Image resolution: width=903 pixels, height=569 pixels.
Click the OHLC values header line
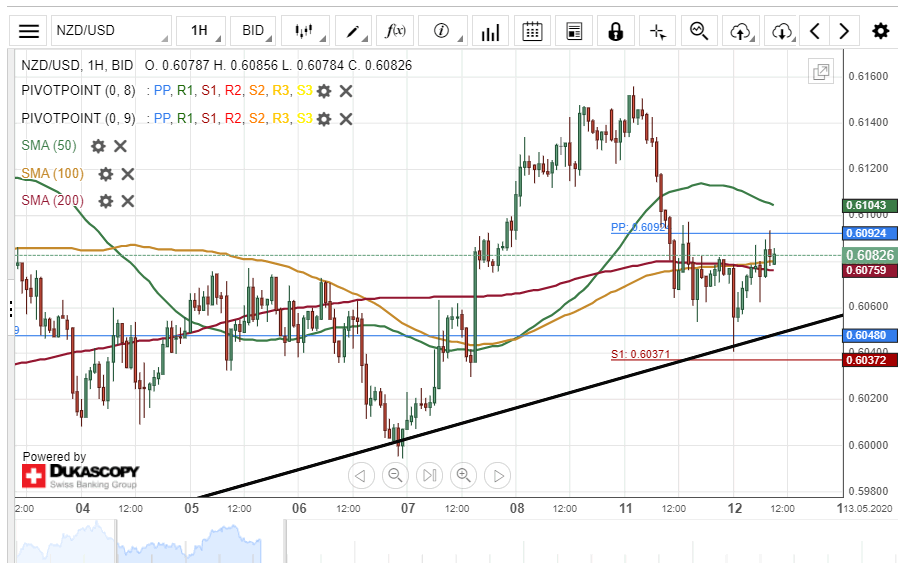(x=278, y=66)
